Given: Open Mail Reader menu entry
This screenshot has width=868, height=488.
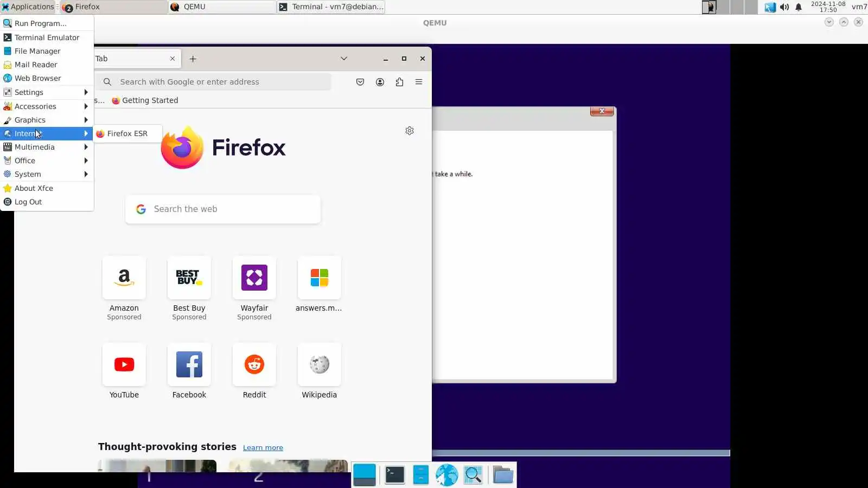Looking at the screenshot, I should coord(47,65).
